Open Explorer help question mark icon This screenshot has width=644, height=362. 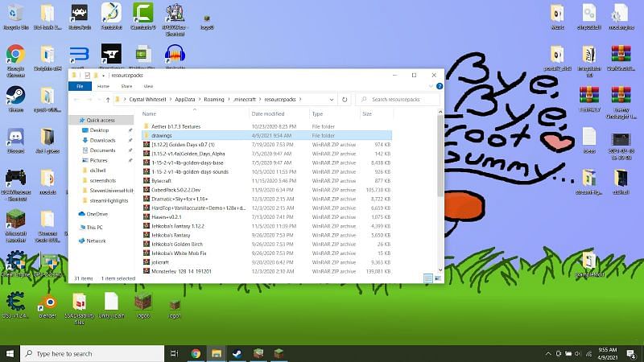[x=438, y=86]
